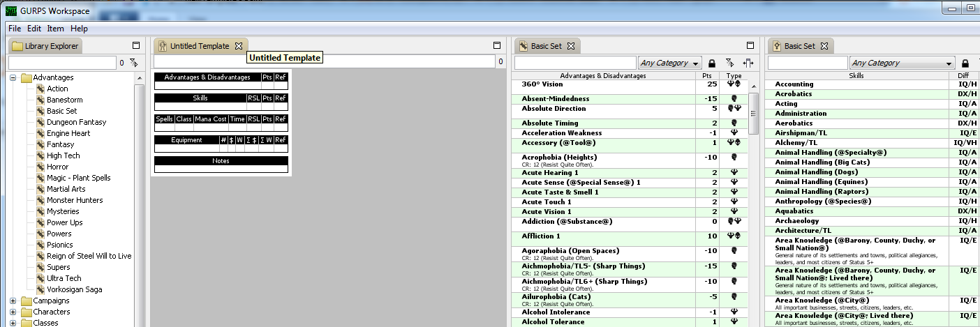Sort by Diff column header in Skills list
The image size is (980, 327).
963,75
